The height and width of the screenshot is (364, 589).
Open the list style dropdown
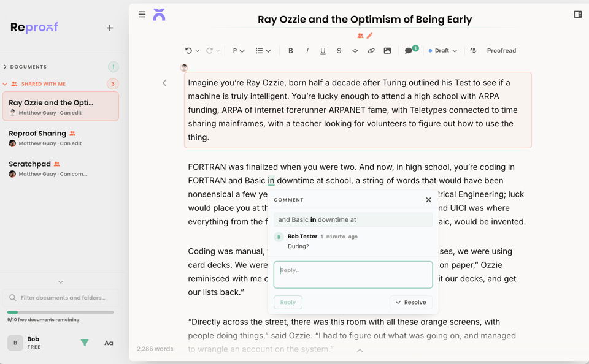tap(263, 51)
